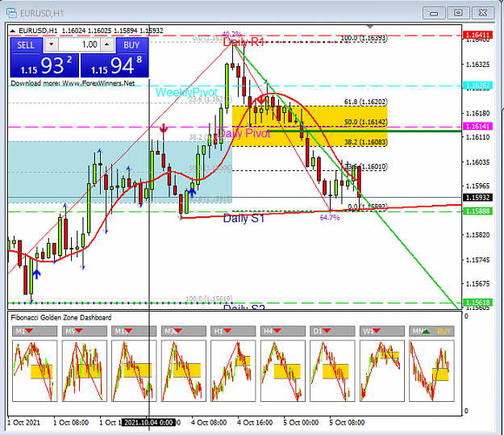Click the Daily S1 label
Screen dimensions: 504x435
(244, 218)
